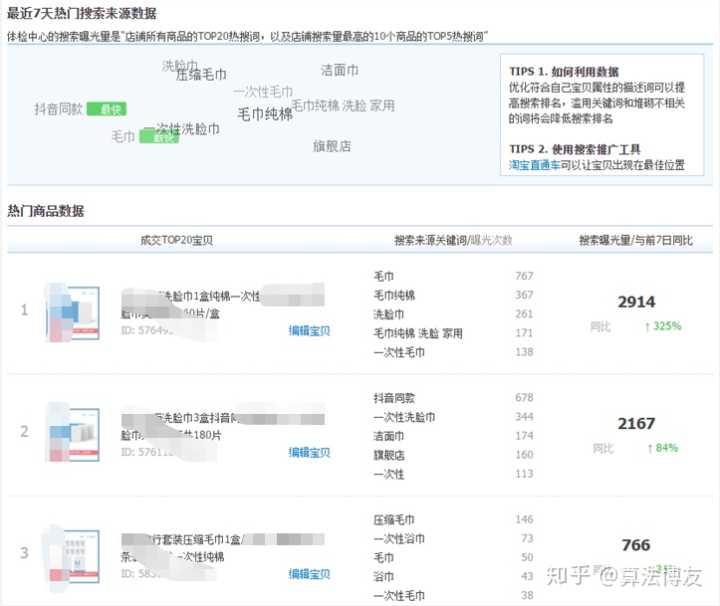Click the green up arrow beside 325%

tap(648, 326)
